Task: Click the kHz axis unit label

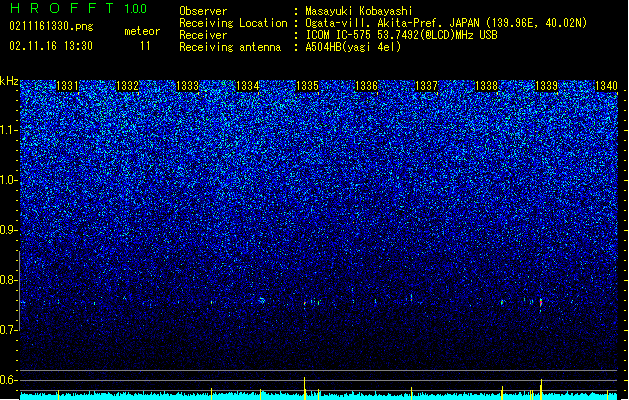Action: pos(9,81)
